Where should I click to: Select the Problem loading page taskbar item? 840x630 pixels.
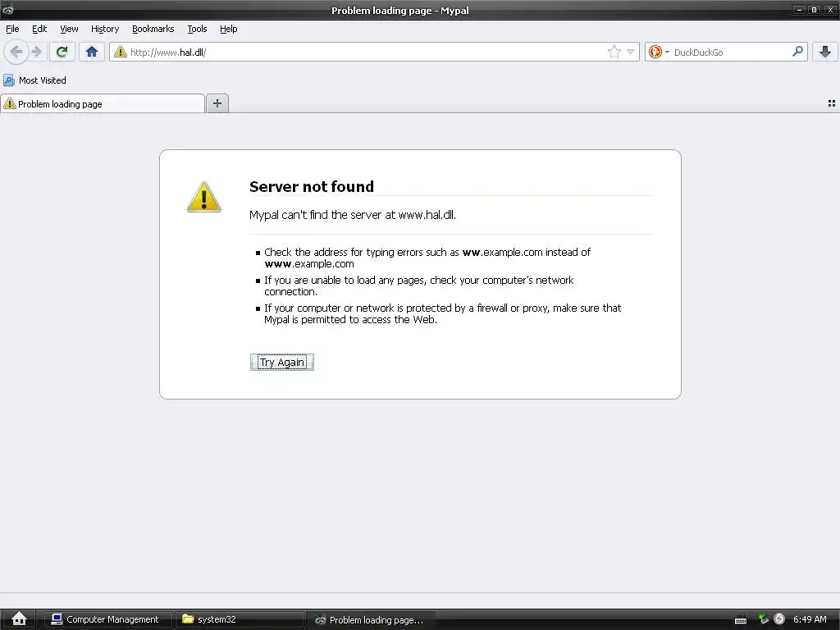coord(372,620)
